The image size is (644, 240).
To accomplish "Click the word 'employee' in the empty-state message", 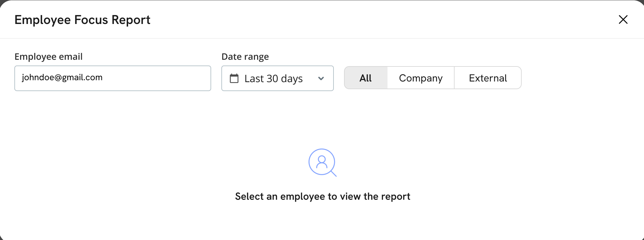I will (303, 197).
